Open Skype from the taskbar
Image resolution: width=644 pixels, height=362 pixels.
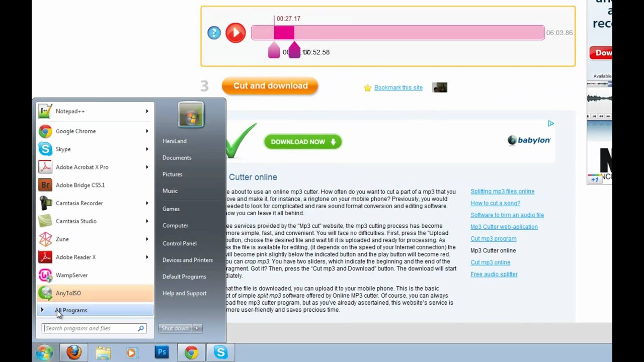[x=220, y=352]
